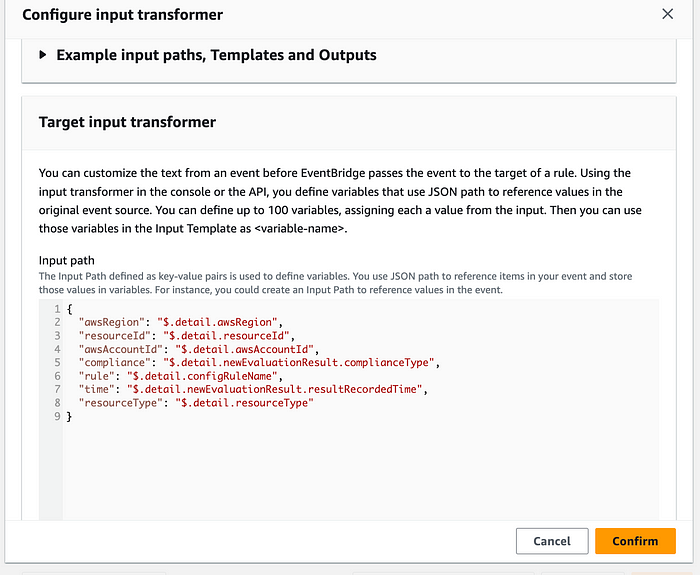Click the resultRecordedTime path on line 7
Screen dimensions: 700x575
pos(275,389)
